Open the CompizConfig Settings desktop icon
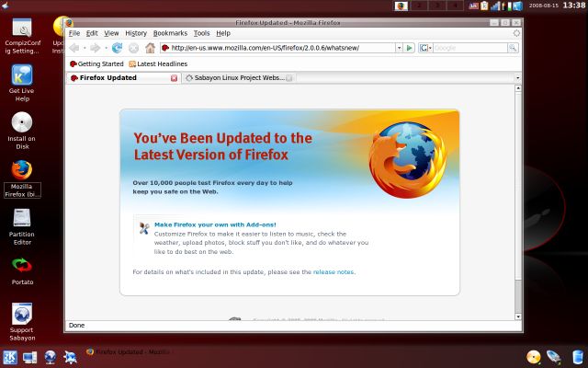 (x=22, y=36)
